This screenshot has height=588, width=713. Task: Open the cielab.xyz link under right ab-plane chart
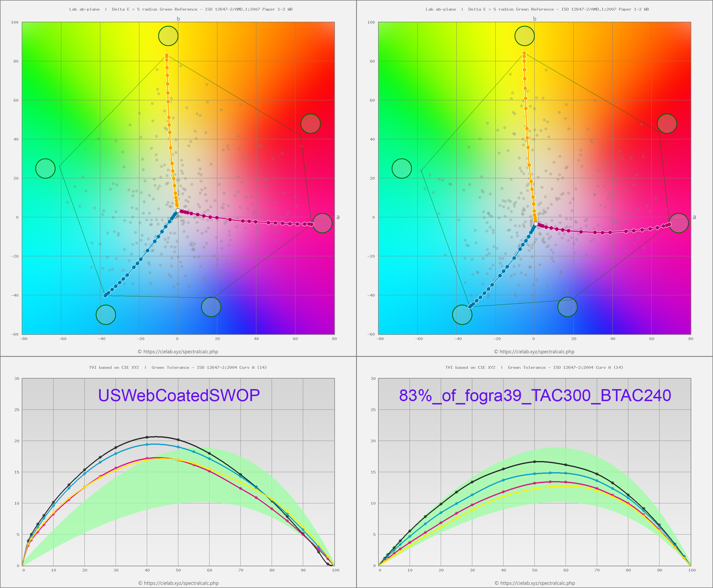(x=537, y=352)
